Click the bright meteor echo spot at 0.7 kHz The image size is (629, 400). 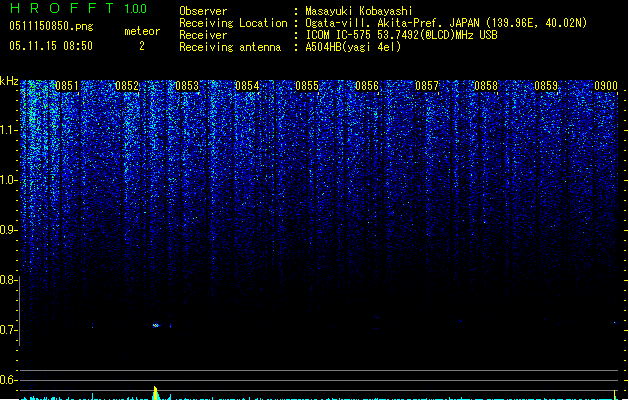tap(156, 325)
